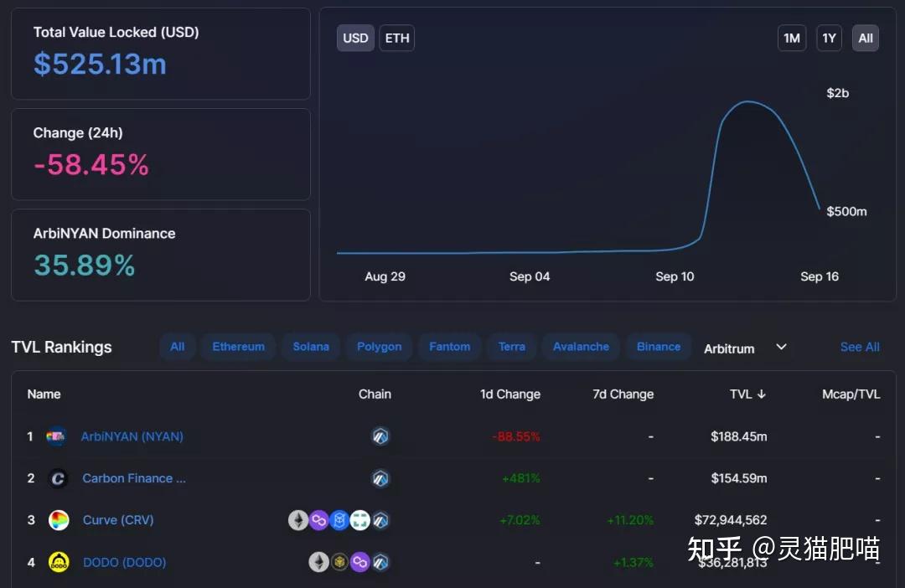Click Arbitrum chain icon in Curve row
This screenshot has height=588, width=905.
[380, 520]
